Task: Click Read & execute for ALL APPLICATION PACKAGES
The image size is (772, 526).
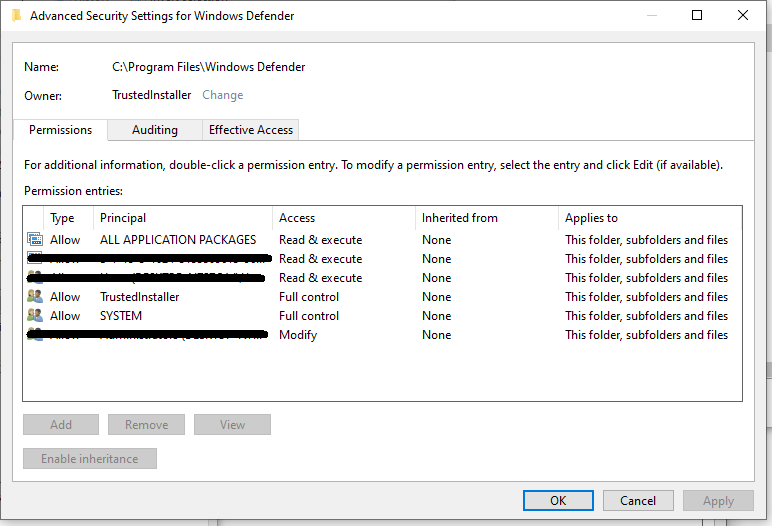Action: [321, 240]
